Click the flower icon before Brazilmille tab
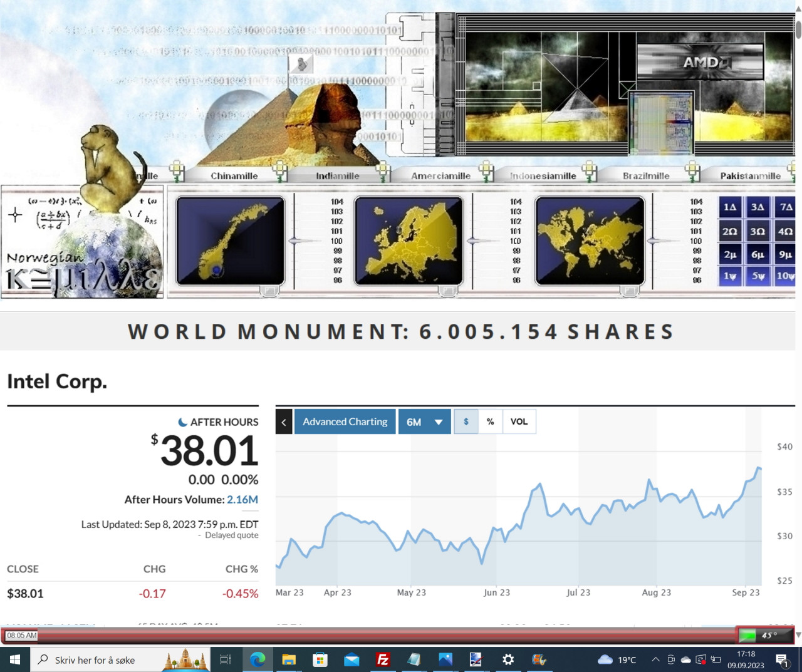The image size is (802, 672). [x=588, y=170]
